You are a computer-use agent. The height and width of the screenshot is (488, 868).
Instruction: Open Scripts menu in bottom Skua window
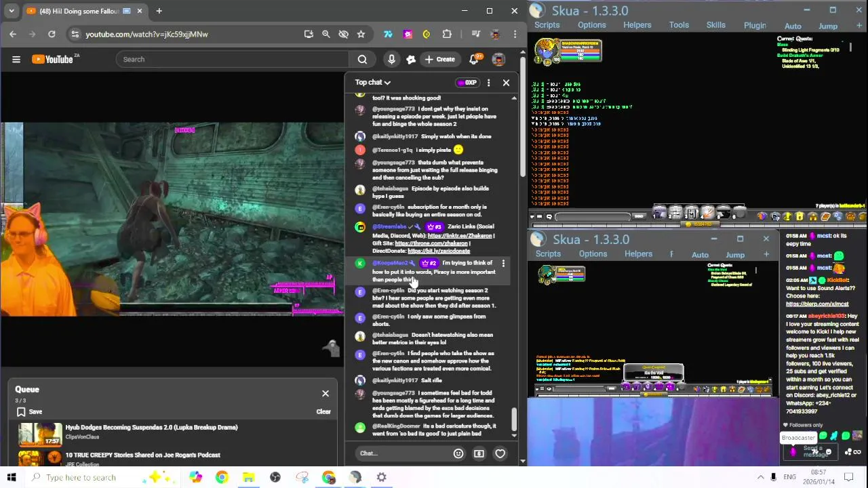[548, 254]
